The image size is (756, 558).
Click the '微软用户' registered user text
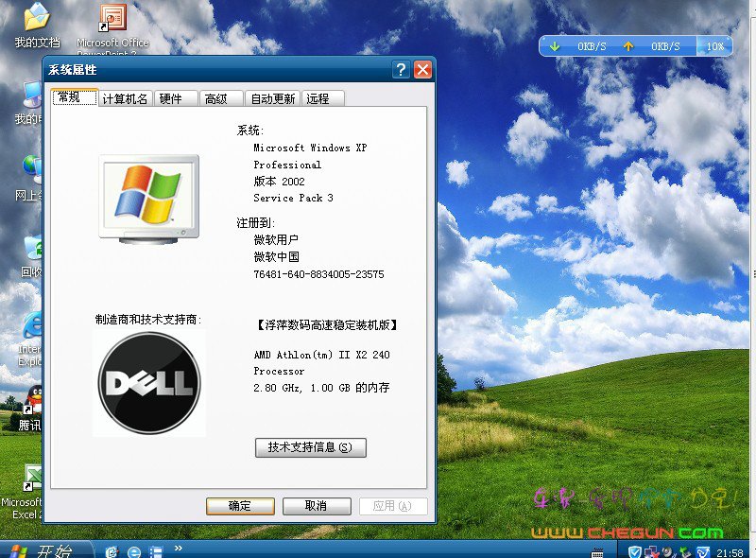coord(276,240)
